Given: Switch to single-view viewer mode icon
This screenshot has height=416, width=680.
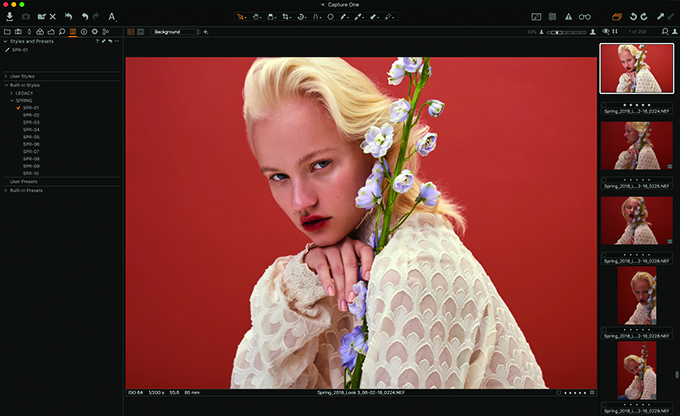Looking at the screenshot, I should [x=141, y=32].
